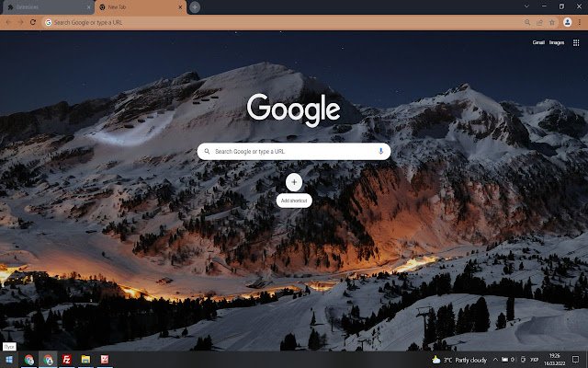The width and height of the screenshot is (588, 368).
Task: Click the plus Add shortcut circle
Action: (x=294, y=182)
